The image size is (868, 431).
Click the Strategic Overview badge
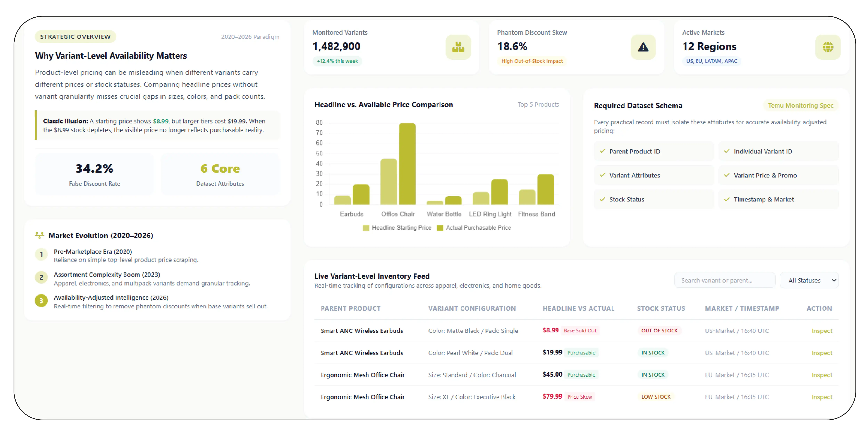[75, 36]
